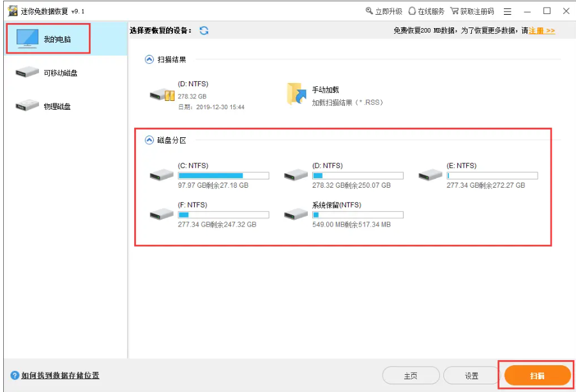The width and height of the screenshot is (576, 392).
Task: Select the C: NTFS partition drive icon
Action: pos(162,174)
